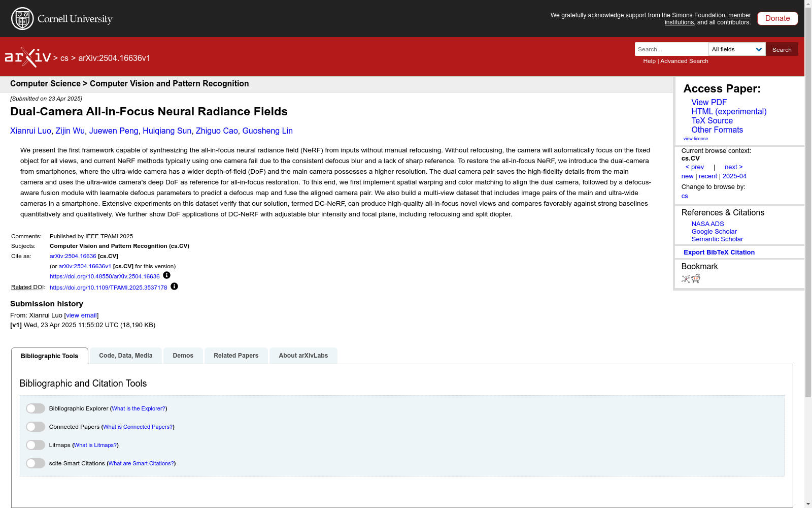Open the Cornell University logo link
Viewport: 812px width, 508px height.
click(x=62, y=19)
